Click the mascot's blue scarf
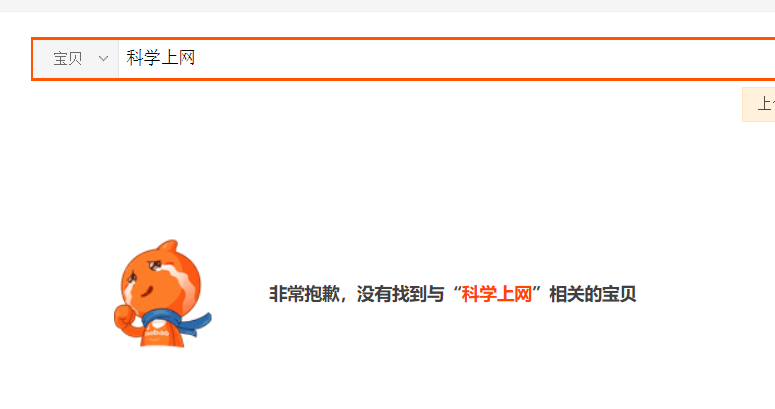Image resolution: width=775 pixels, height=409 pixels. click(x=178, y=322)
